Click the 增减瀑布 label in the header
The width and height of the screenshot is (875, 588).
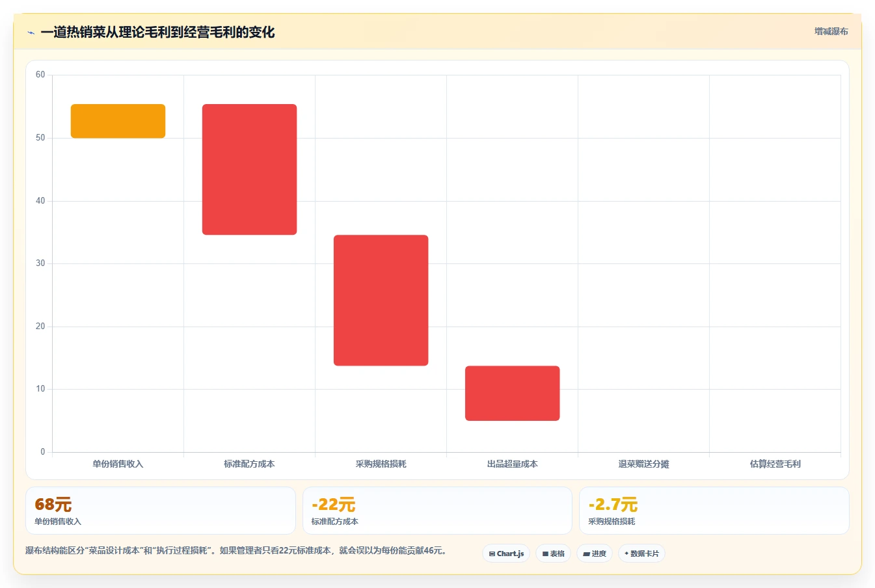click(831, 31)
